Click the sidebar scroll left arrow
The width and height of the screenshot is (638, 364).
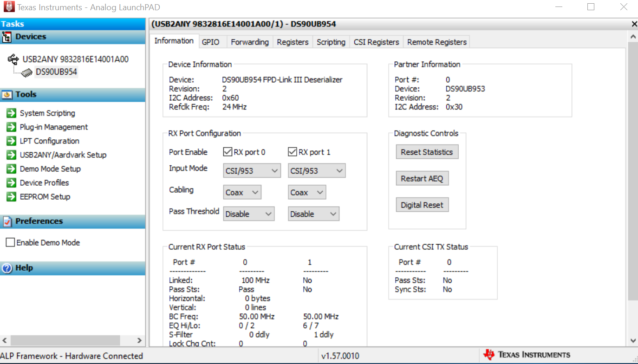click(x=5, y=340)
